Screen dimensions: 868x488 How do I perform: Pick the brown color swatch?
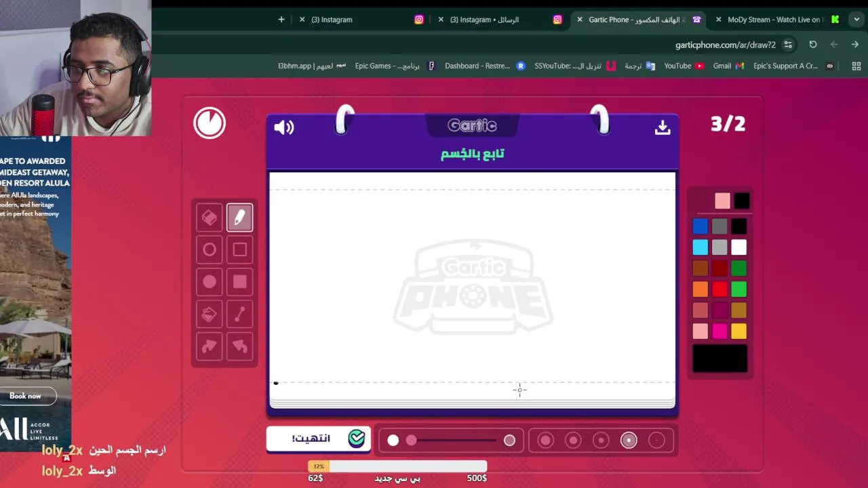click(x=701, y=268)
